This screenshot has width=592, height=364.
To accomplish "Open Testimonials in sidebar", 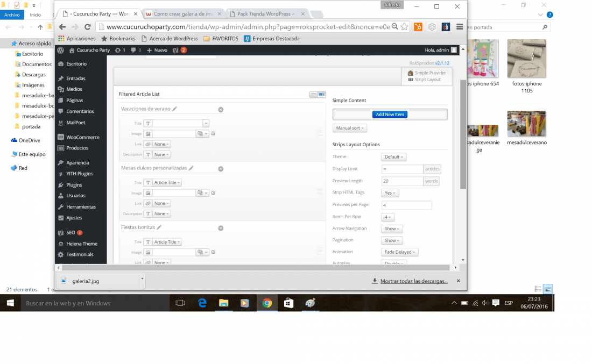I will click(x=81, y=255).
